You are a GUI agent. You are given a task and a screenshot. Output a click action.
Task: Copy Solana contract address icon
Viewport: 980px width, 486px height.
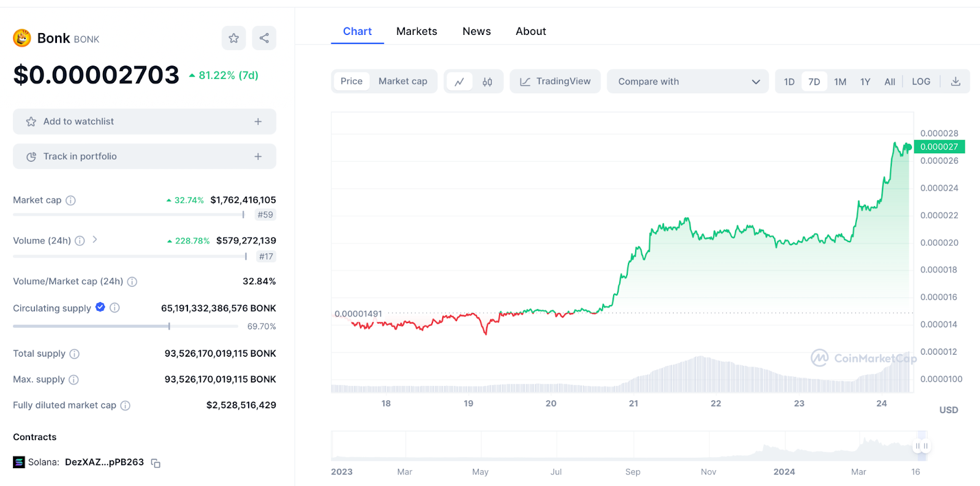pyautogui.click(x=156, y=463)
